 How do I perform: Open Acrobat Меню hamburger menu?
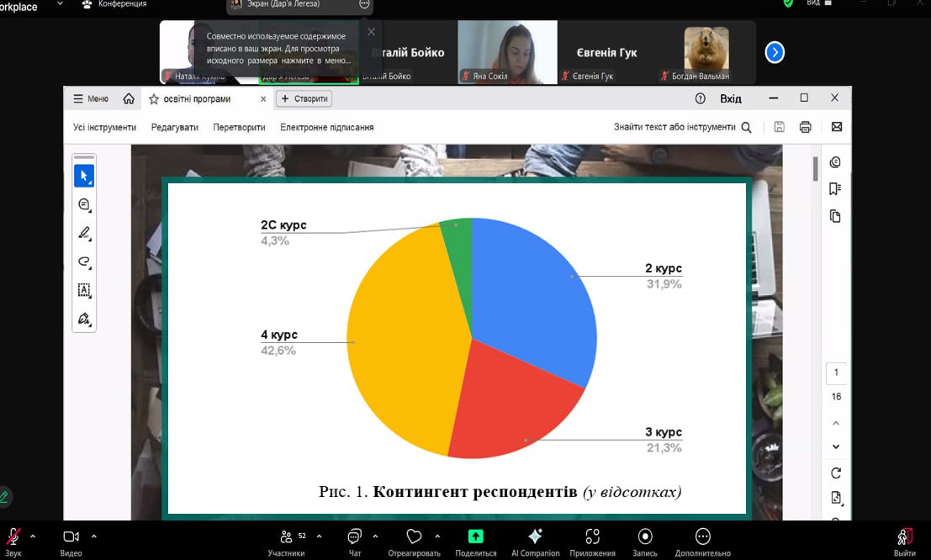tap(90, 98)
